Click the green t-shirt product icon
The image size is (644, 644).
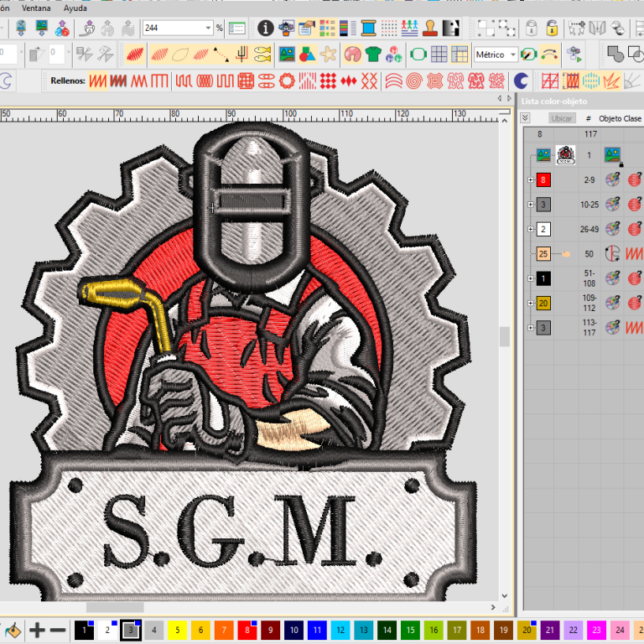[373, 55]
